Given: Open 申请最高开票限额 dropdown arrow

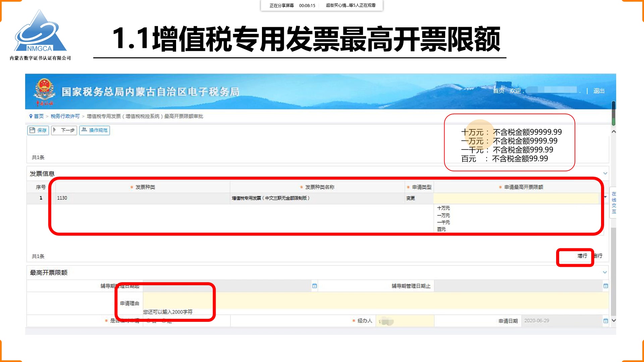Looking at the screenshot, I should pos(605,197).
